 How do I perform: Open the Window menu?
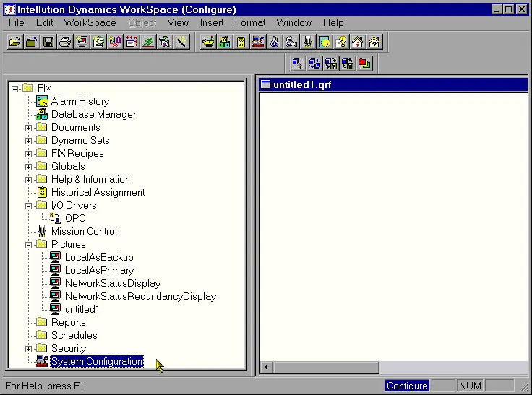[x=293, y=22]
